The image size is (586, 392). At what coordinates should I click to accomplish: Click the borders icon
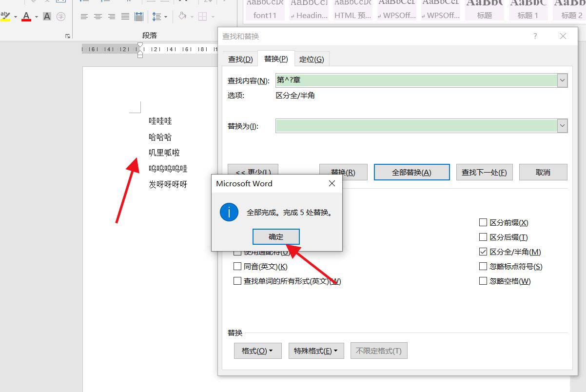pyautogui.click(x=203, y=17)
